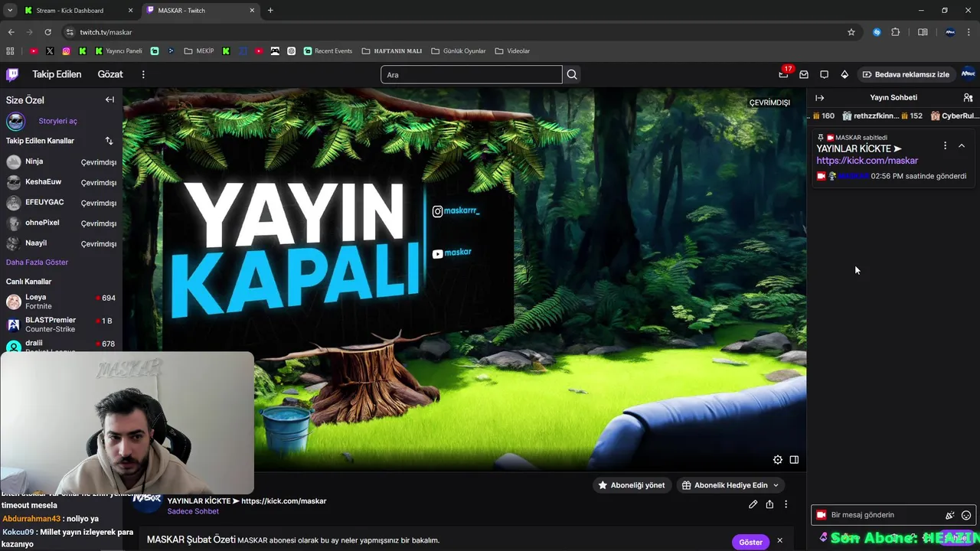
Task: Open the MEKİP bookmark folder
Action: coord(199,51)
